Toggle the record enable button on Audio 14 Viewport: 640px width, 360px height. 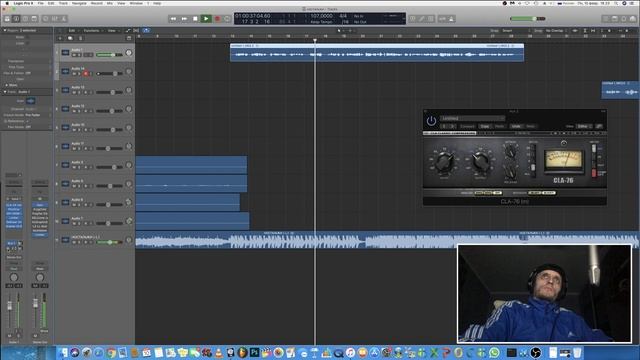pyautogui.click(x=86, y=73)
